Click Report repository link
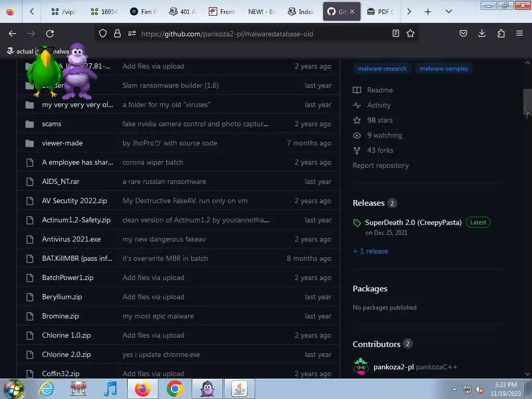The width and height of the screenshot is (532, 399). click(x=381, y=166)
